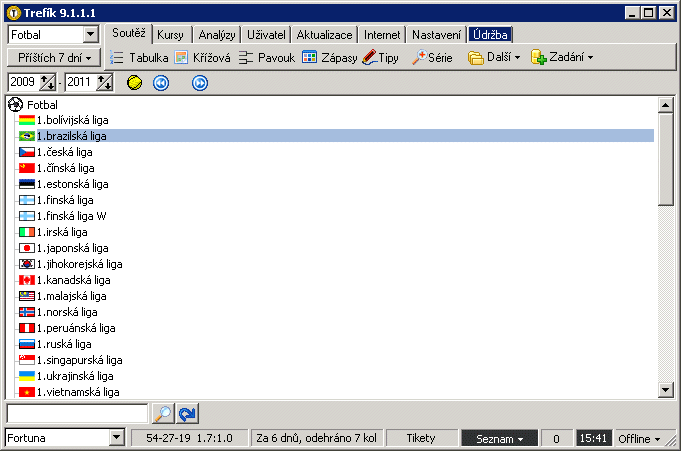Click the Malaysian flag icon
The height and width of the screenshot is (451, 681).
pyautogui.click(x=27, y=296)
